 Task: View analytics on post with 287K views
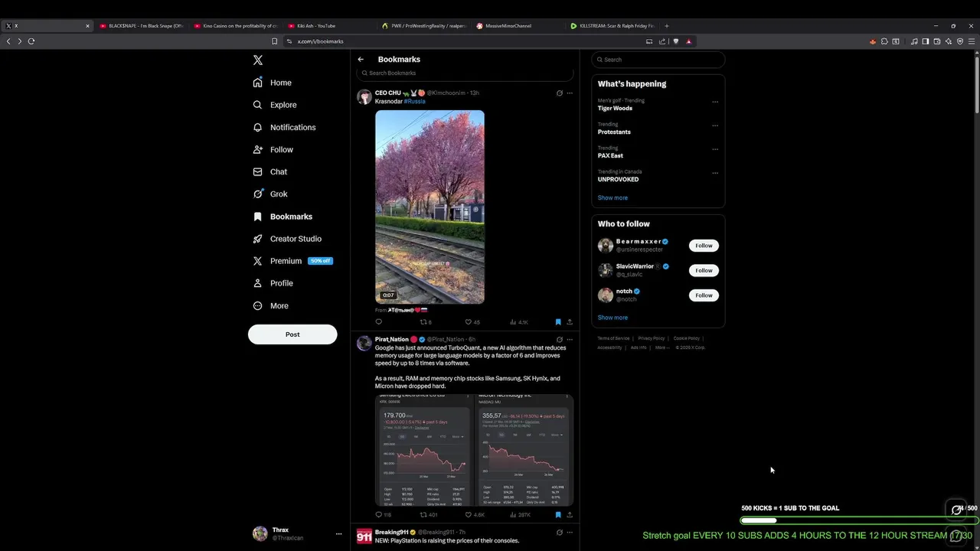(521, 515)
